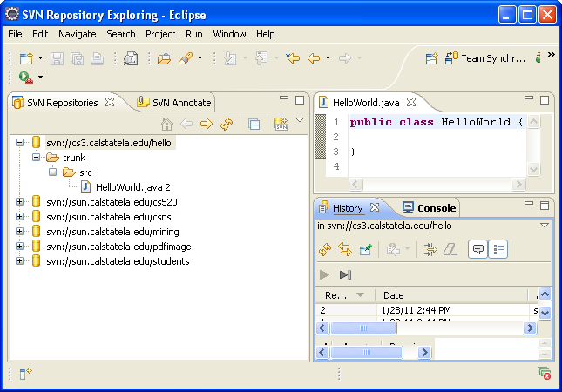Expand the svn://sun.calstatela.edu/pdfimage repository
Image resolution: width=562 pixels, height=392 pixels.
[x=19, y=247]
